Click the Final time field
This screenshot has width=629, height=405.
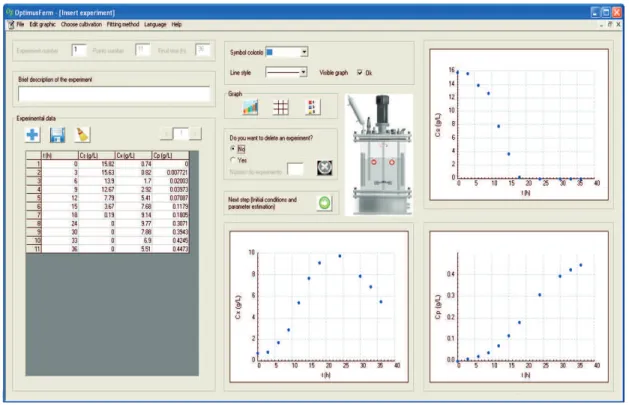coord(203,50)
